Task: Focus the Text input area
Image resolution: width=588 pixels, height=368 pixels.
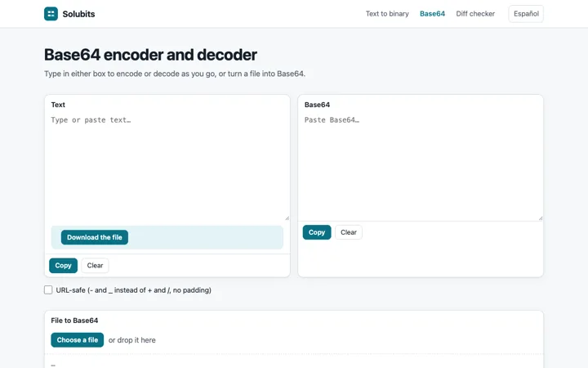Action: [167, 167]
